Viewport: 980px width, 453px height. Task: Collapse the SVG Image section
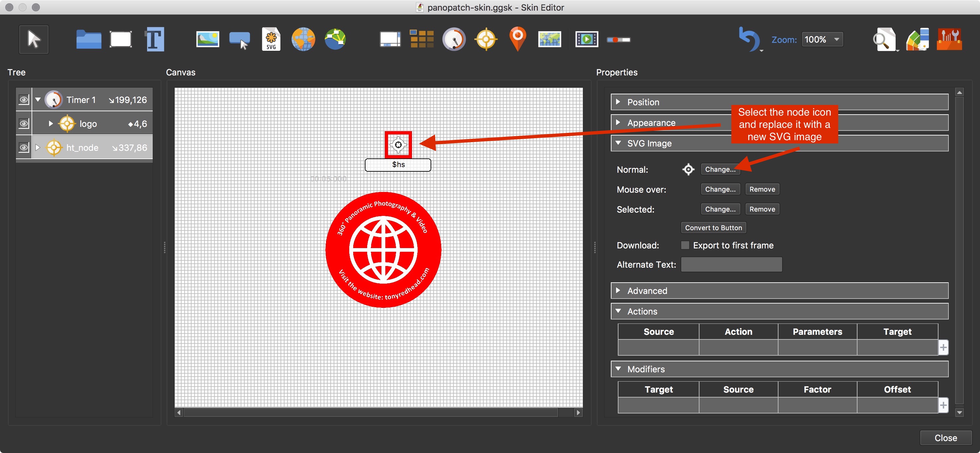(618, 143)
